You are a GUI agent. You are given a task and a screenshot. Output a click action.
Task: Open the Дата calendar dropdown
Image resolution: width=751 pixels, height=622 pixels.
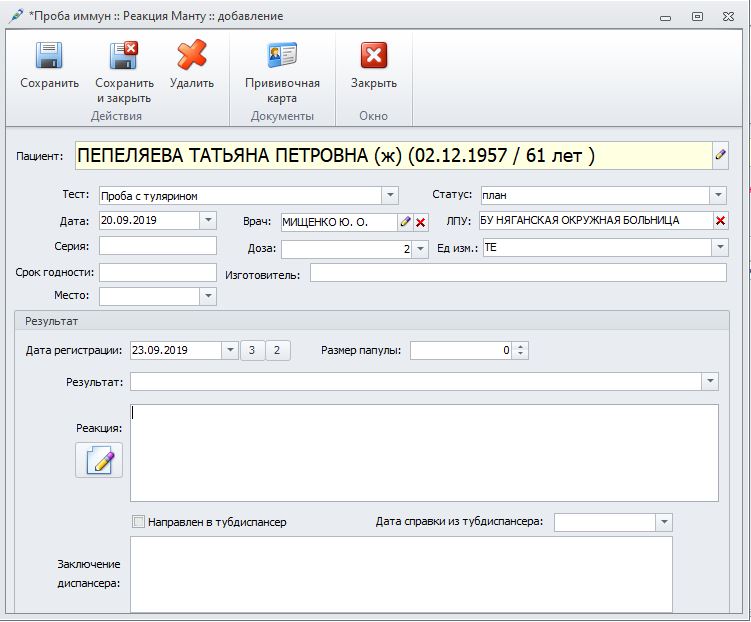pos(207,220)
